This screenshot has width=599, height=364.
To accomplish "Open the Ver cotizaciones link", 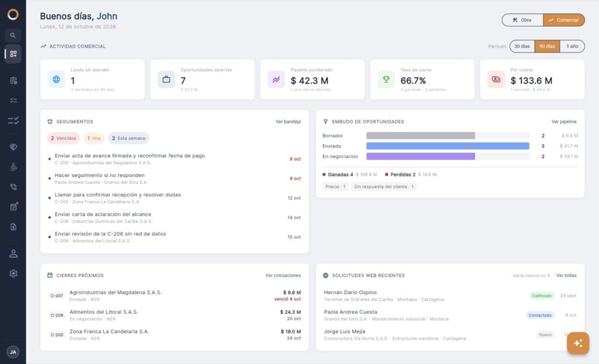I will [x=283, y=275].
